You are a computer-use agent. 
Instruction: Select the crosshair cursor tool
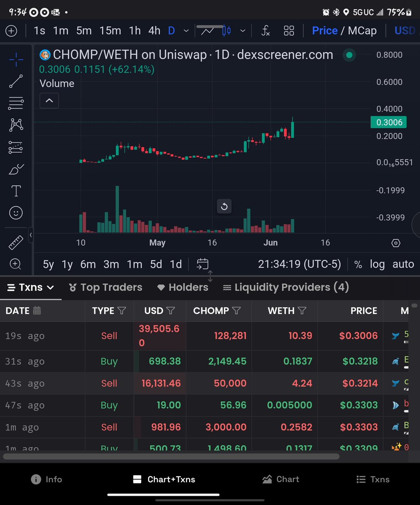pos(16,59)
